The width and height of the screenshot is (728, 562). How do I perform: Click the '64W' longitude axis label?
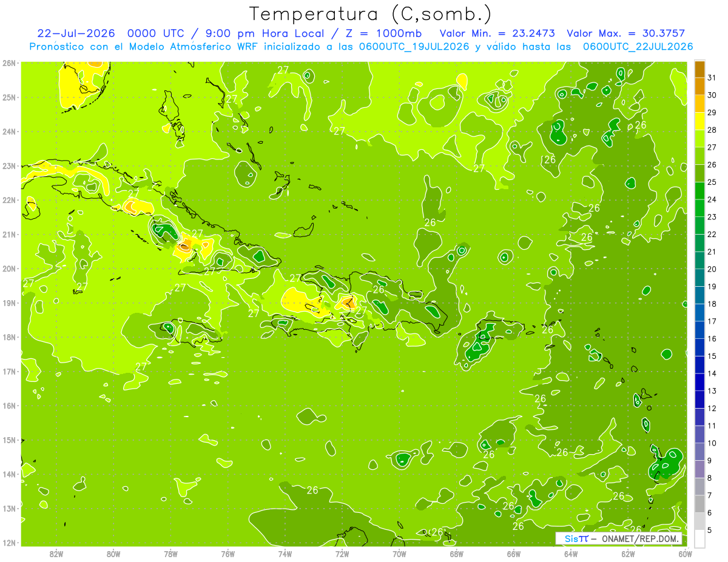click(x=571, y=554)
